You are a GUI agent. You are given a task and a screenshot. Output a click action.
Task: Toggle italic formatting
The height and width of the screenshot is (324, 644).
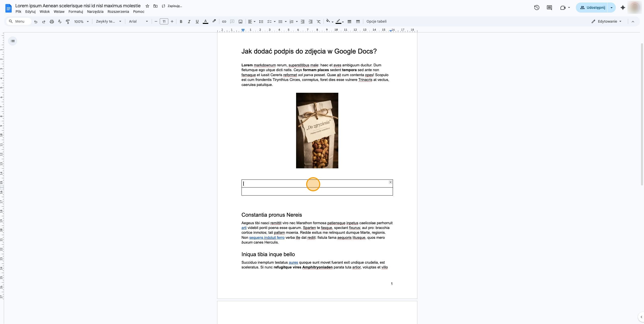189,22
